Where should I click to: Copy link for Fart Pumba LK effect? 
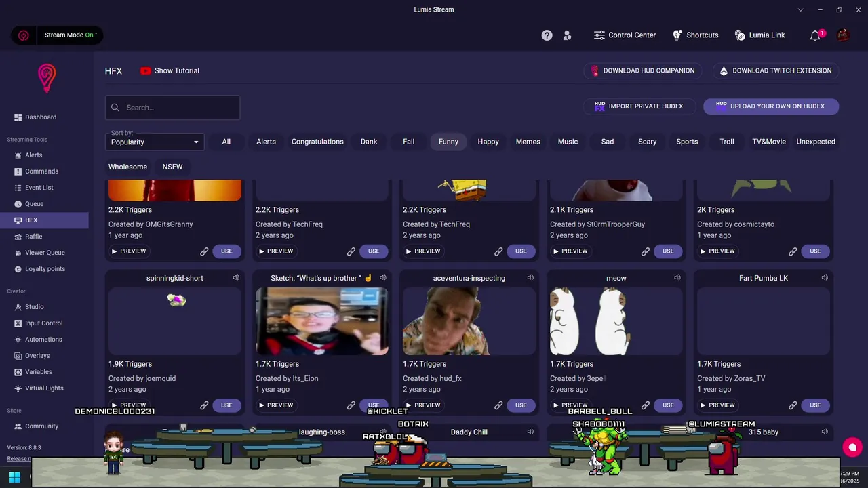[x=793, y=405]
